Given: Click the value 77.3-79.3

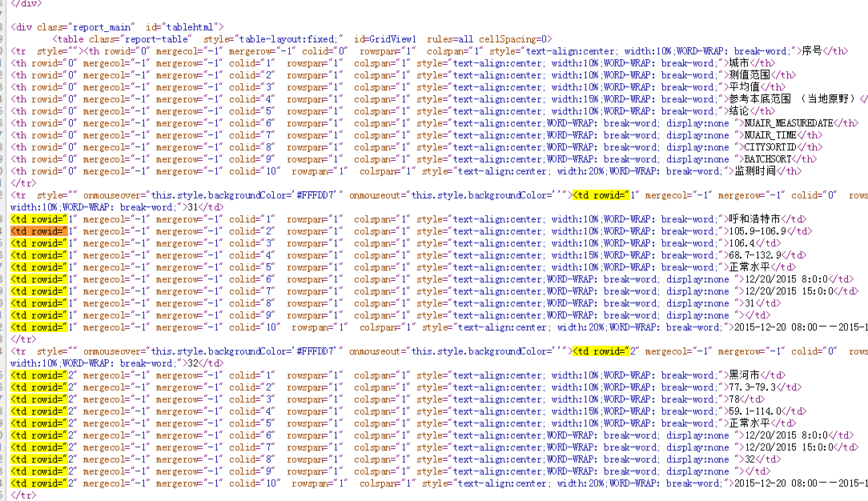Looking at the screenshot, I should 753,387.
